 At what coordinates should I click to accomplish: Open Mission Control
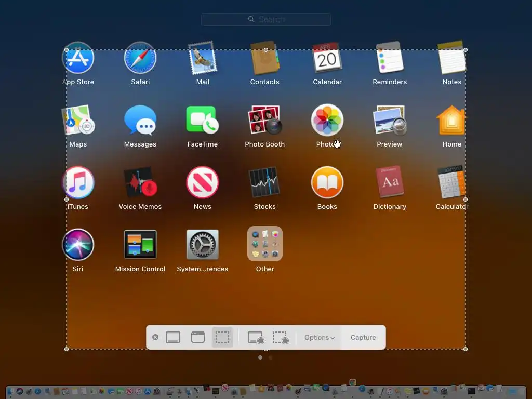click(x=140, y=245)
